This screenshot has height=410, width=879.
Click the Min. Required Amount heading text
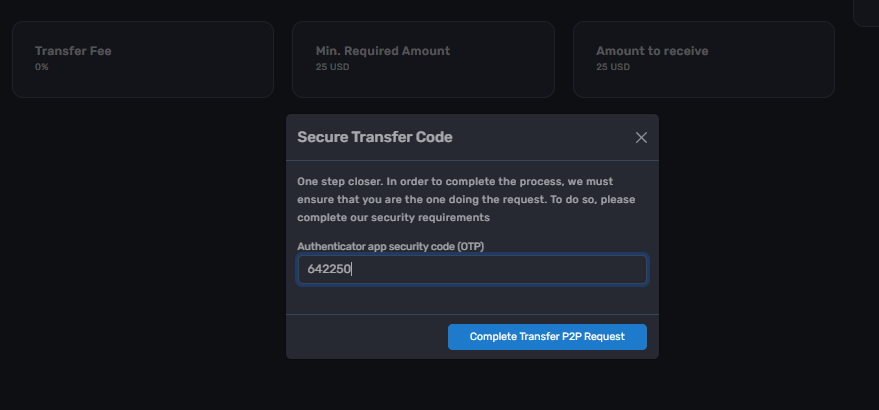[383, 51]
